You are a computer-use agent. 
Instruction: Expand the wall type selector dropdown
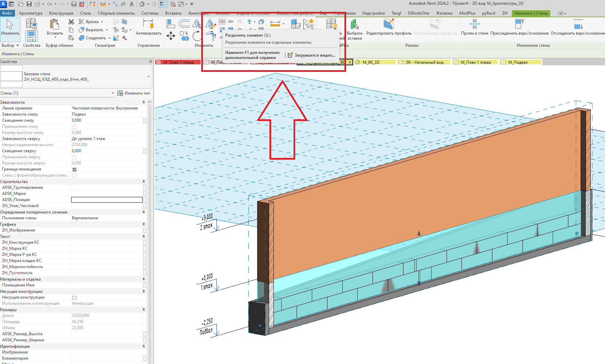[148, 77]
